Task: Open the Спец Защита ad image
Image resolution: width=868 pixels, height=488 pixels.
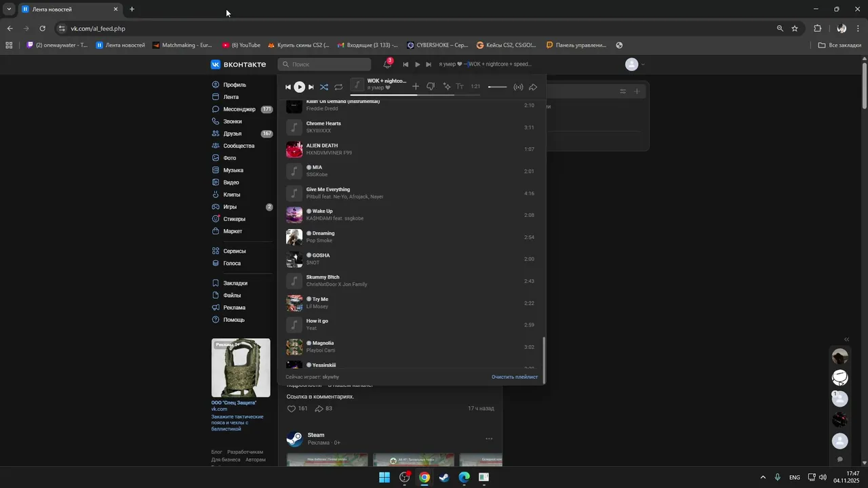Action: click(241, 368)
